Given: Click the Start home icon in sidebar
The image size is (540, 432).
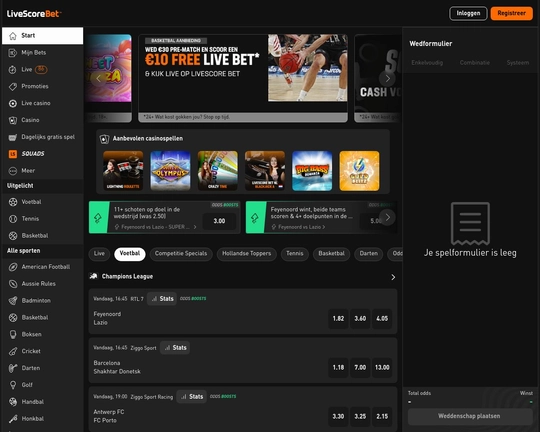Looking at the screenshot, I should [13, 36].
